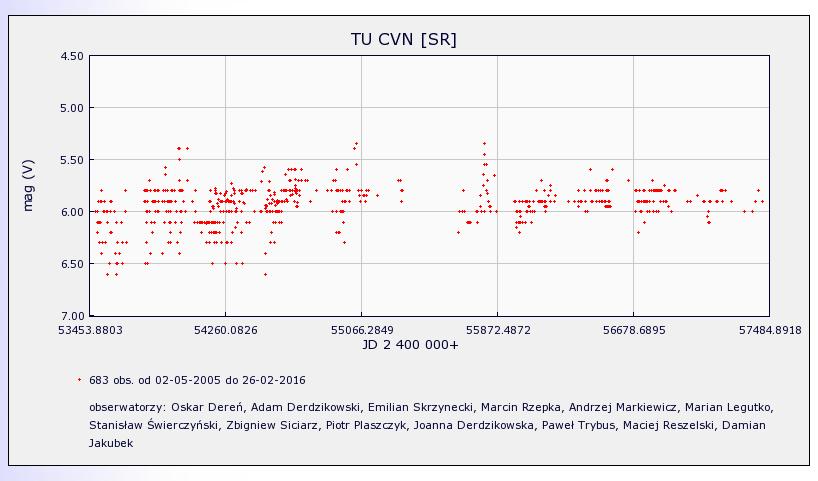Image resolution: width=818 pixels, height=481 pixels.
Task: Select the y-axis label 6.50
Action: (72, 264)
